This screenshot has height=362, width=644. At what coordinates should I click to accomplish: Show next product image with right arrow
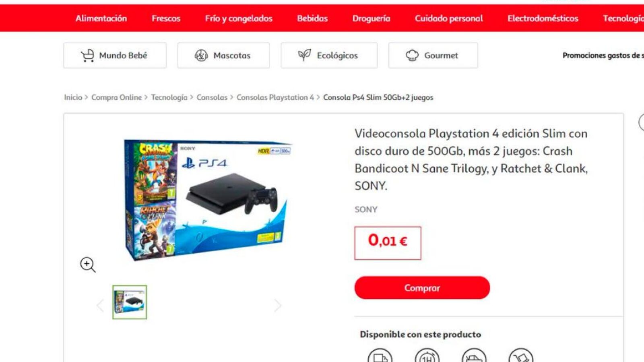(278, 305)
